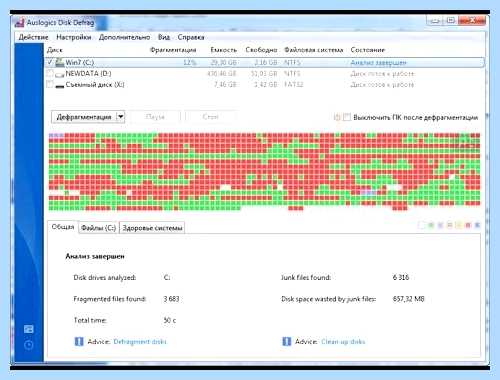The image size is (500, 380).
Task: Click the 29,30 GB capacity value
Action: [223, 62]
